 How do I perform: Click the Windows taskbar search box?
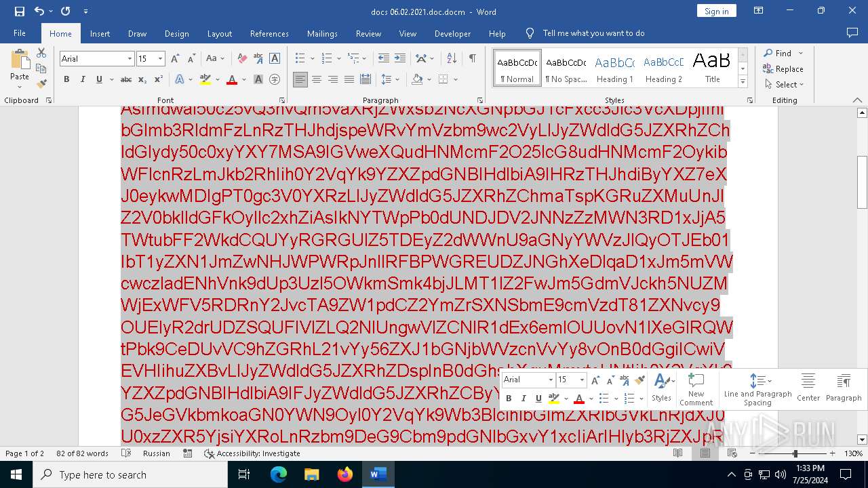[130, 474]
